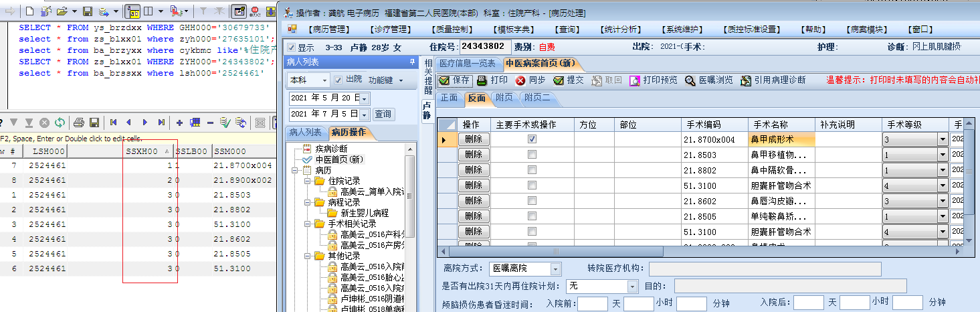Collapse the 手术相关记录 tree folder

(x=308, y=224)
